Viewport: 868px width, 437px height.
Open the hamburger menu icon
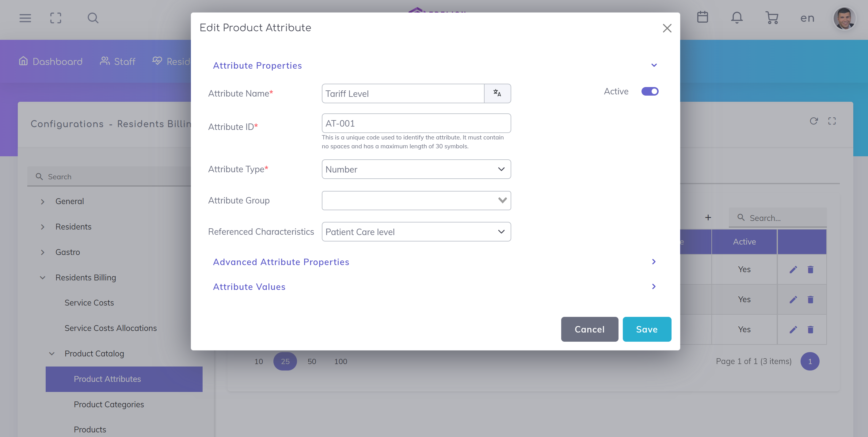point(25,18)
